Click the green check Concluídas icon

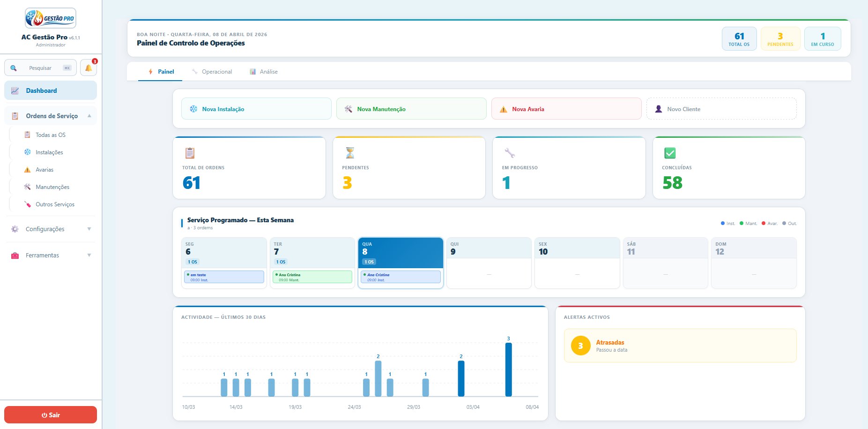click(670, 153)
